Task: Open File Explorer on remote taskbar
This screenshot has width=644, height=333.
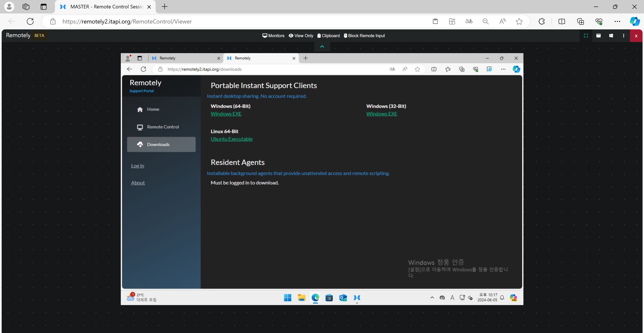Action: coord(302,298)
